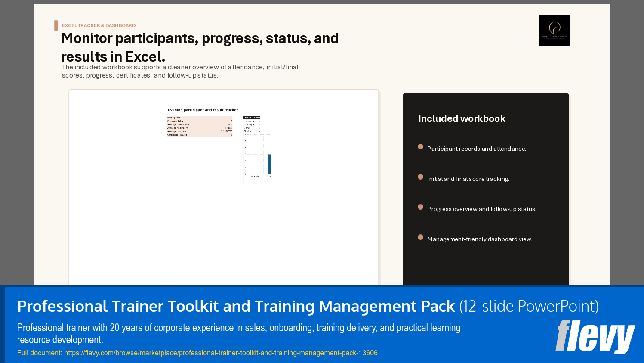This screenshot has width=644, height=363.
Task: Click the 'Certificates issued' row
Action: (x=200, y=135)
